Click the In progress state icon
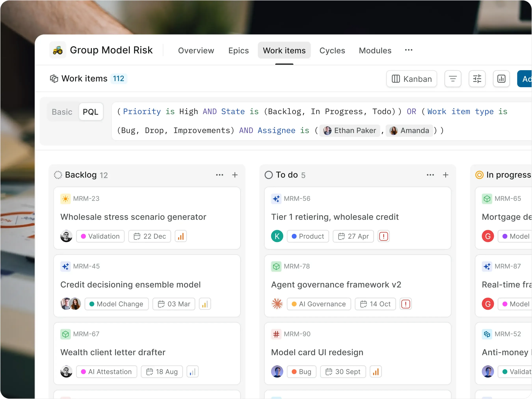 (479, 175)
